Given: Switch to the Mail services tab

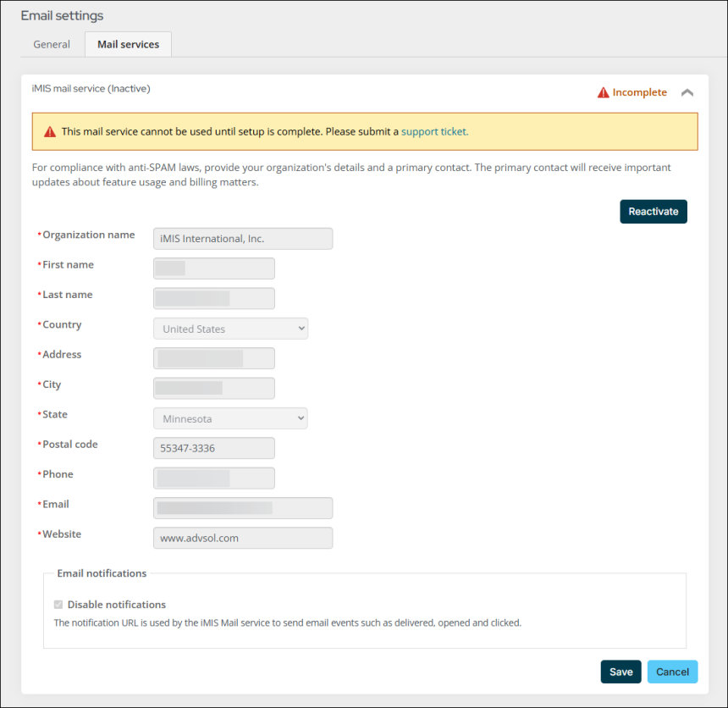Looking at the screenshot, I should 128,44.
